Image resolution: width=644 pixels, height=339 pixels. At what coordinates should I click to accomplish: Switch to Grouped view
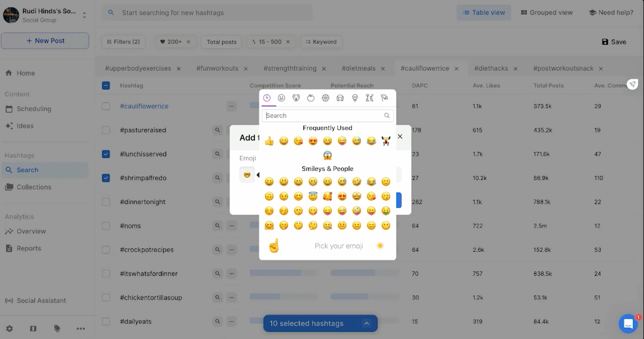coord(547,13)
